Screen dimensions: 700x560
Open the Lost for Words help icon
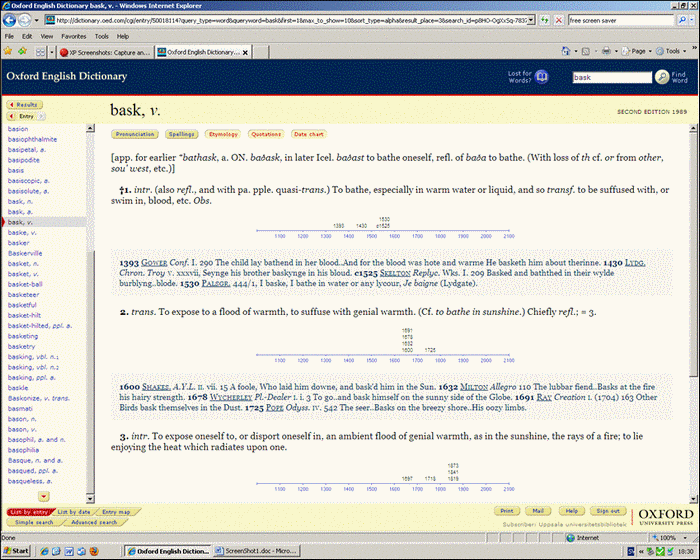pos(542,76)
